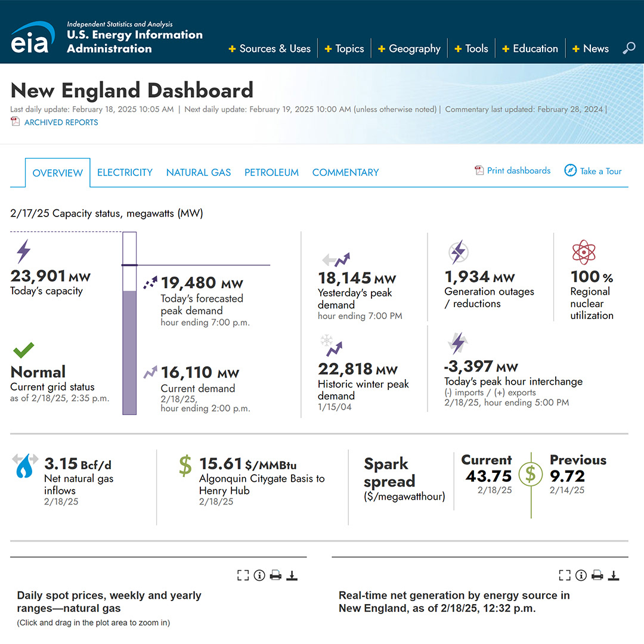The width and height of the screenshot is (644, 644).
Task: Show info for real-time net generation chart
Action: pos(581,575)
